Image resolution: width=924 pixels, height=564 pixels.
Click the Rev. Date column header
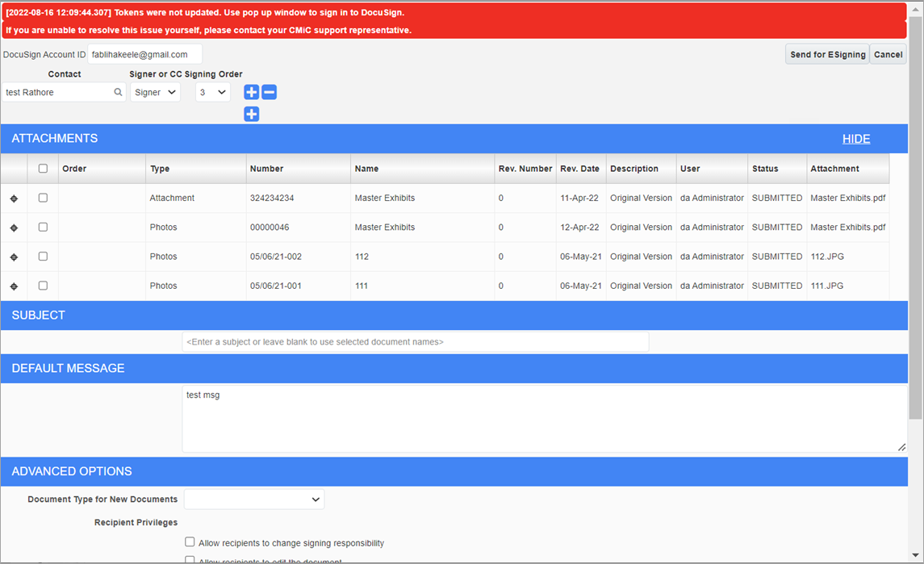click(579, 169)
